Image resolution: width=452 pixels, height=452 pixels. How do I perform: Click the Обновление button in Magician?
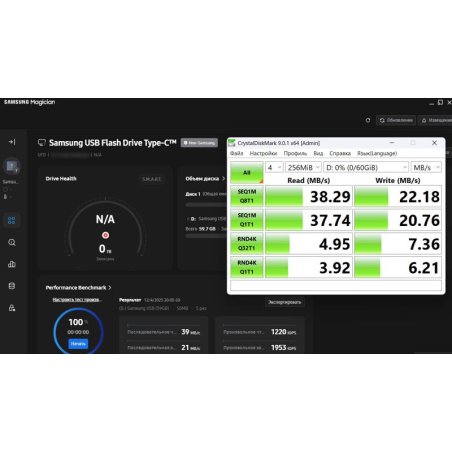pos(396,120)
